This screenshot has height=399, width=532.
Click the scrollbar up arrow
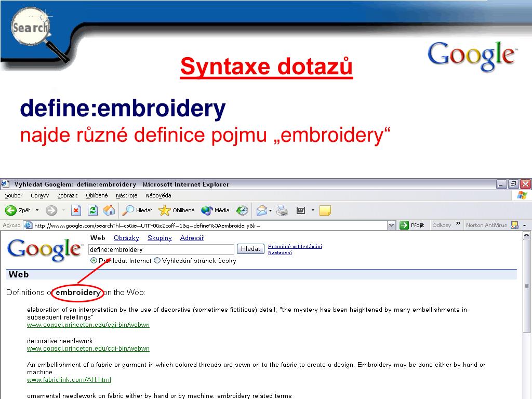(527, 235)
